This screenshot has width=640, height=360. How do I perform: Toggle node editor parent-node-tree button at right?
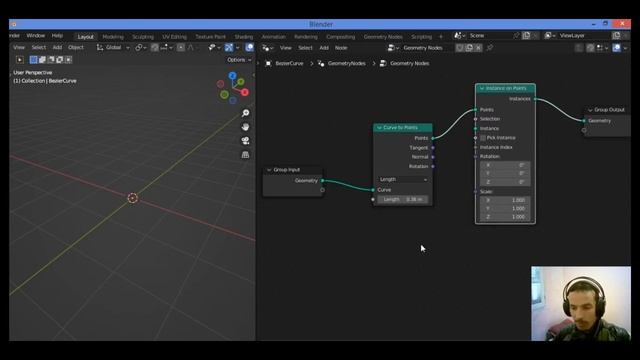coord(579,48)
